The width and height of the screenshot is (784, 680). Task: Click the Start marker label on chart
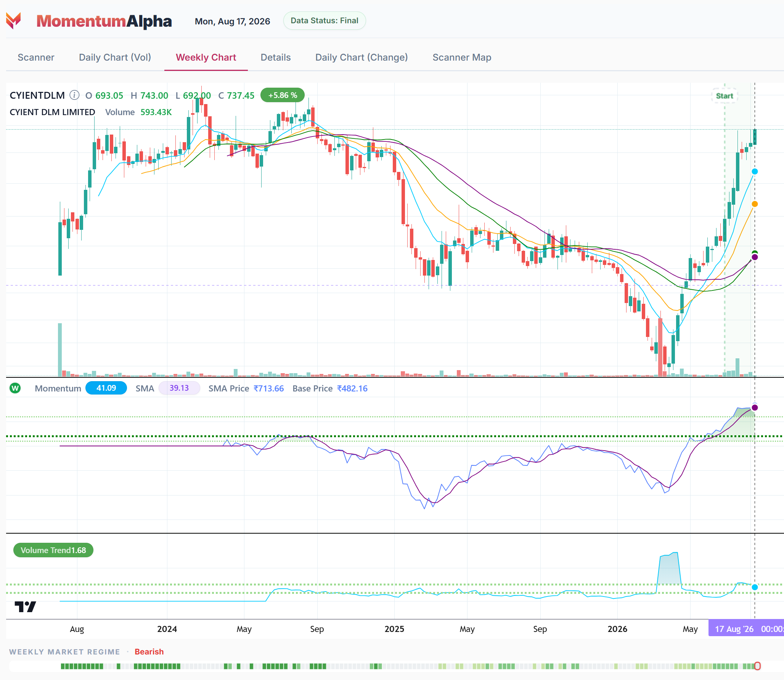[724, 96]
